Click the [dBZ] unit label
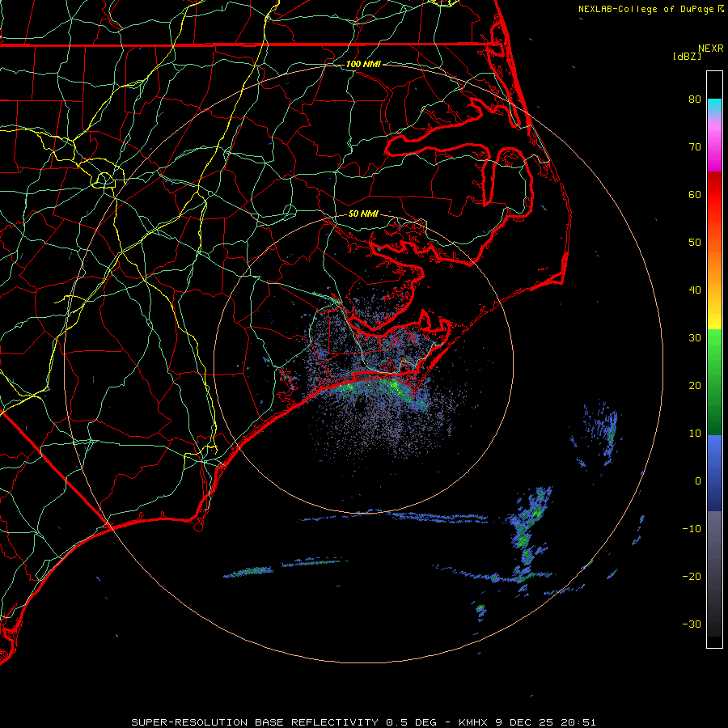 pyautogui.click(x=687, y=56)
